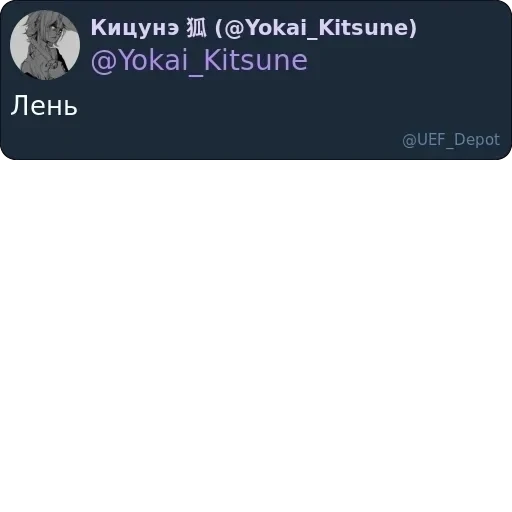Click the @ symbol of the purple handle
This screenshot has width=512, height=512.
[x=104, y=62]
